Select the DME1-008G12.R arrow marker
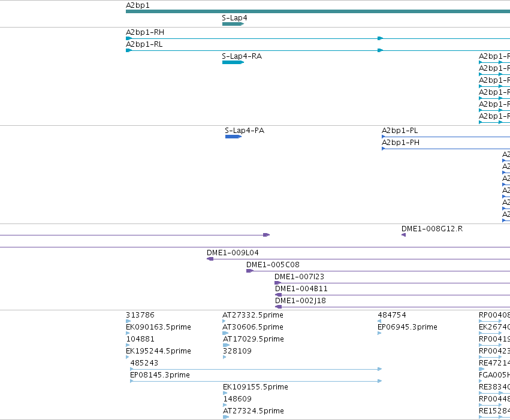The image size is (510, 420). coord(404,235)
